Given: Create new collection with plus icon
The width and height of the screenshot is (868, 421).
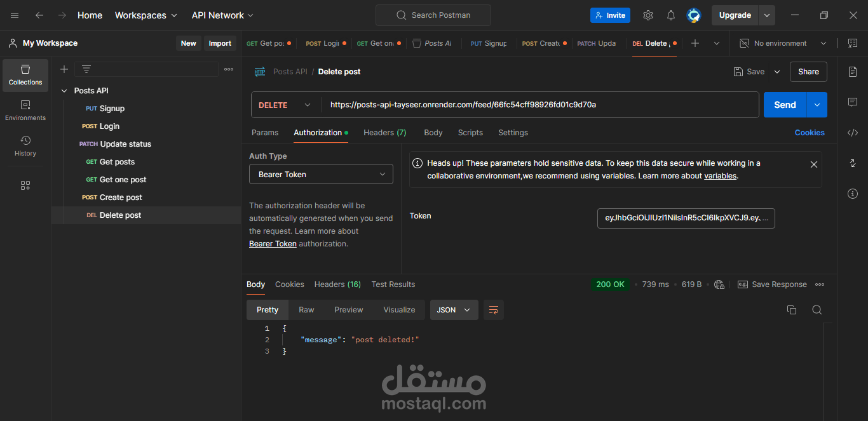Looking at the screenshot, I should point(64,69).
